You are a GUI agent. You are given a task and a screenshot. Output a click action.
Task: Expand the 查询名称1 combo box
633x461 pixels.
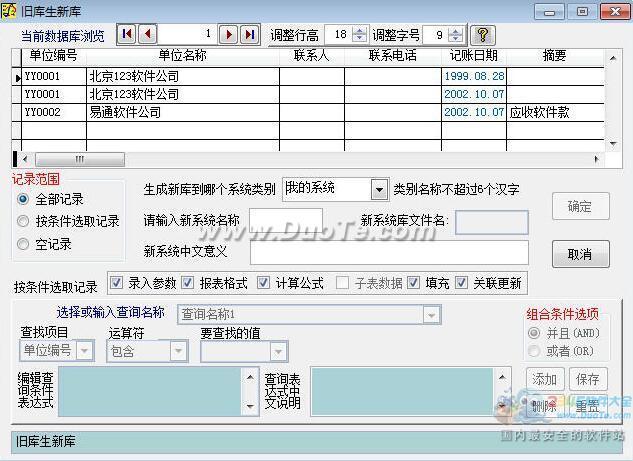click(x=430, y=315)
